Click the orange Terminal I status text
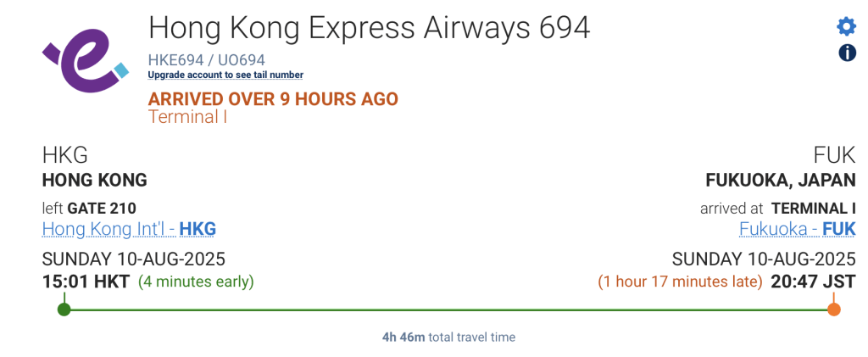The width and height of the screenshot is (868, 357). [x=187, y=117]
